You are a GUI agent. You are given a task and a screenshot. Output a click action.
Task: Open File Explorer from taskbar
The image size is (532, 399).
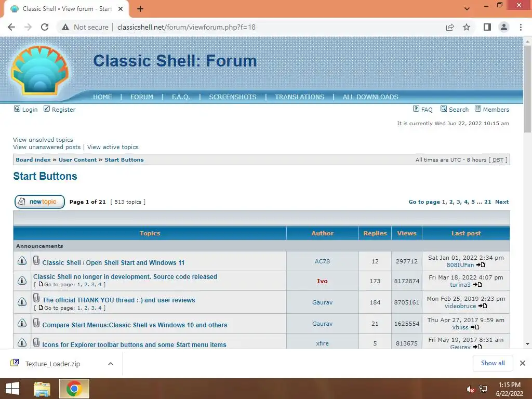[42, 389]
